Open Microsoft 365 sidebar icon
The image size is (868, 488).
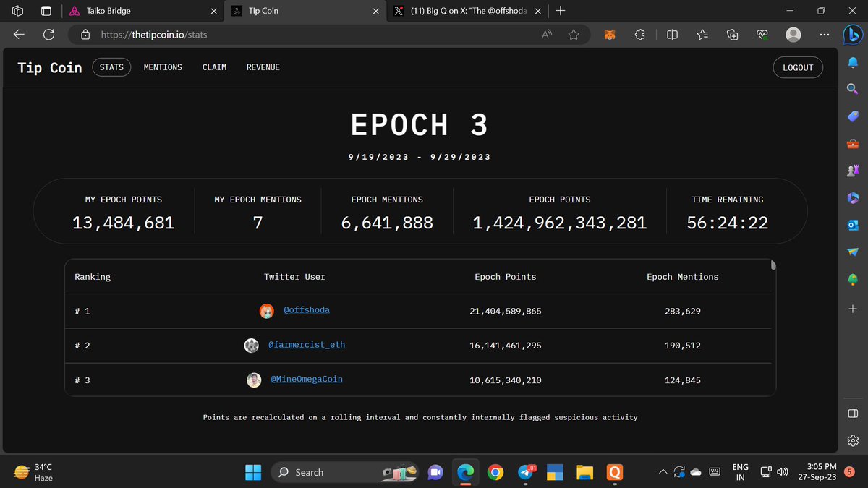coord(852,198)
